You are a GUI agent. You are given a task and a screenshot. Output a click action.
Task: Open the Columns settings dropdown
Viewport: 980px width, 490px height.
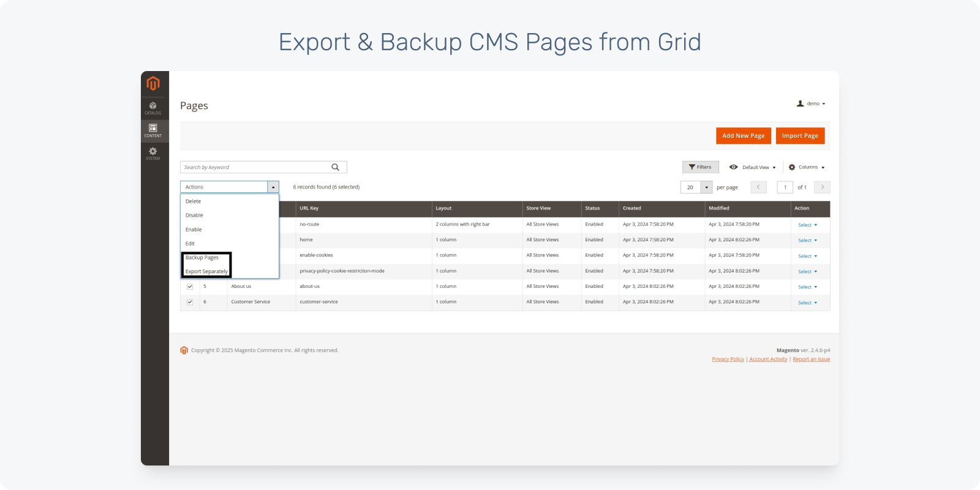pyautogui.click(x=807, y=167)
